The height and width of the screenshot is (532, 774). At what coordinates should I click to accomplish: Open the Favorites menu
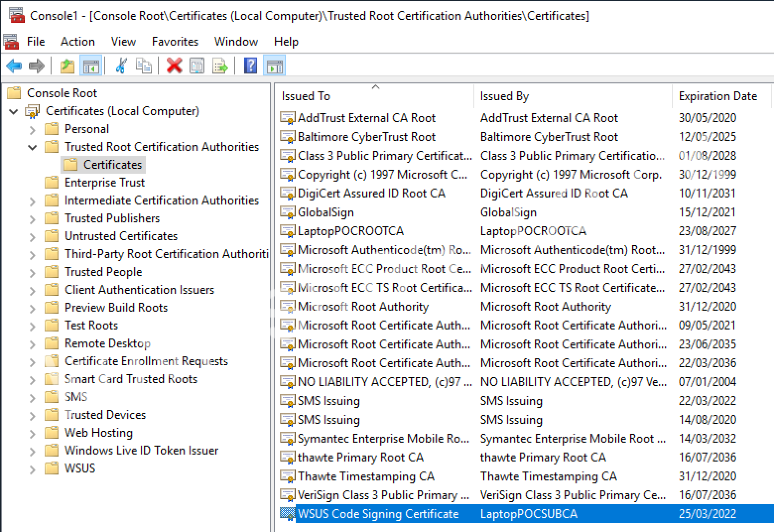(x=175, y=42)
